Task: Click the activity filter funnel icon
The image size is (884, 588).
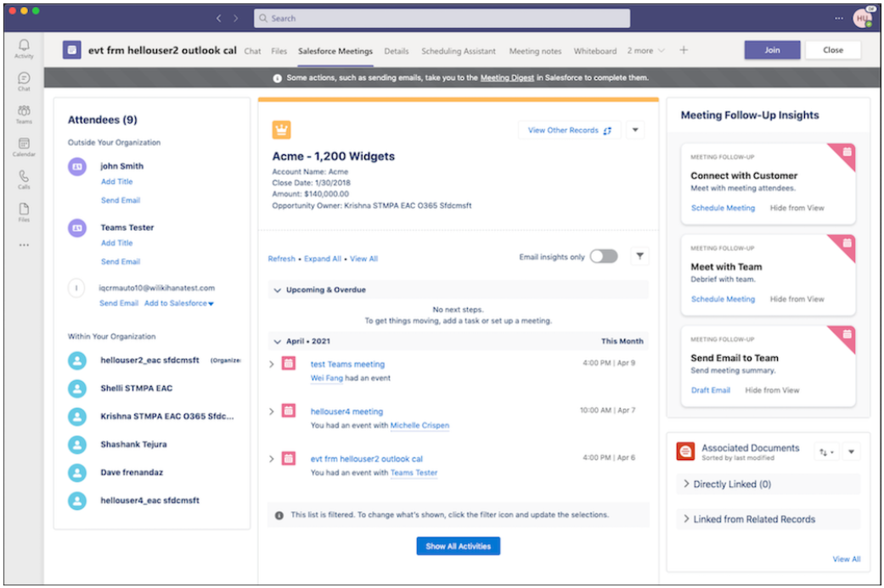Action: [x=639, y=256]
